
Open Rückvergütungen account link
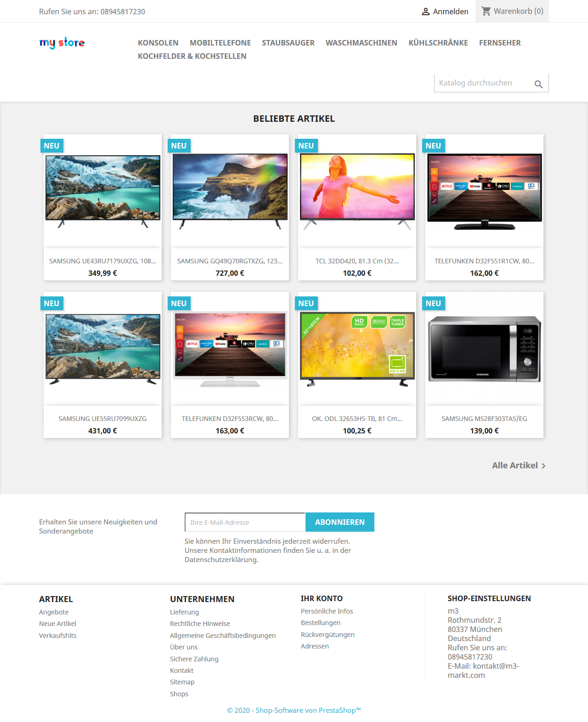tap(328, 635)
